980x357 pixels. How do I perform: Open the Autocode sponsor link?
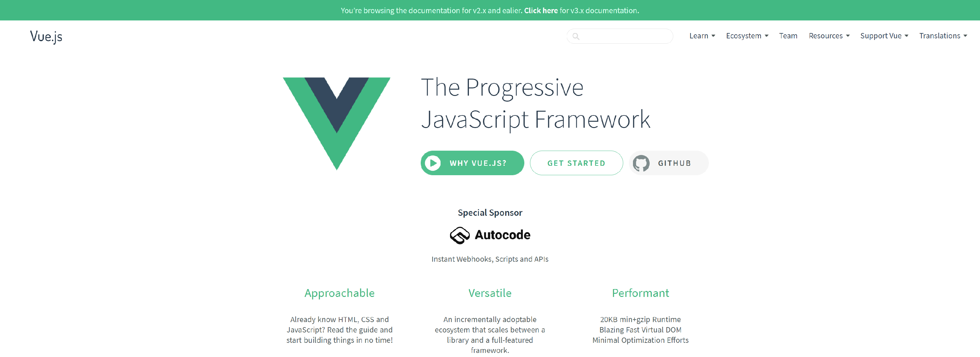pyautogui.click(x=490, y=236)
